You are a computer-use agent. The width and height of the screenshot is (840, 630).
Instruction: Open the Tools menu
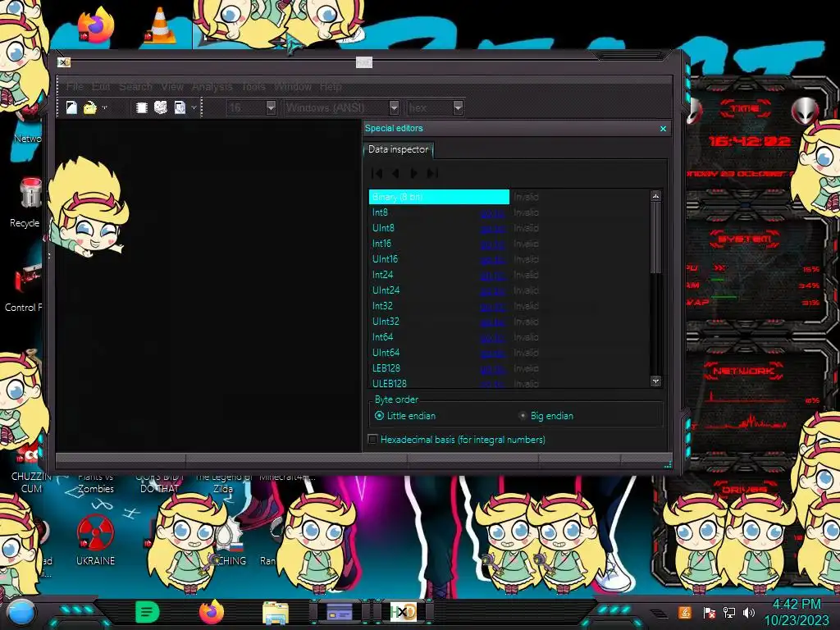click(x=253, y=86)
